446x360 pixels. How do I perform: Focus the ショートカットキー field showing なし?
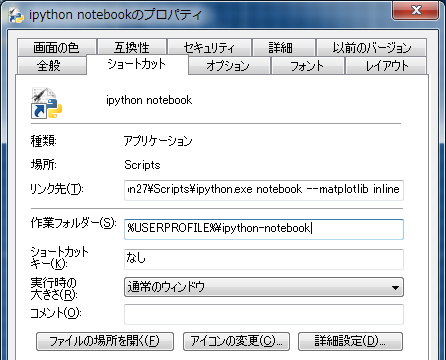click(x=264, y=259)
